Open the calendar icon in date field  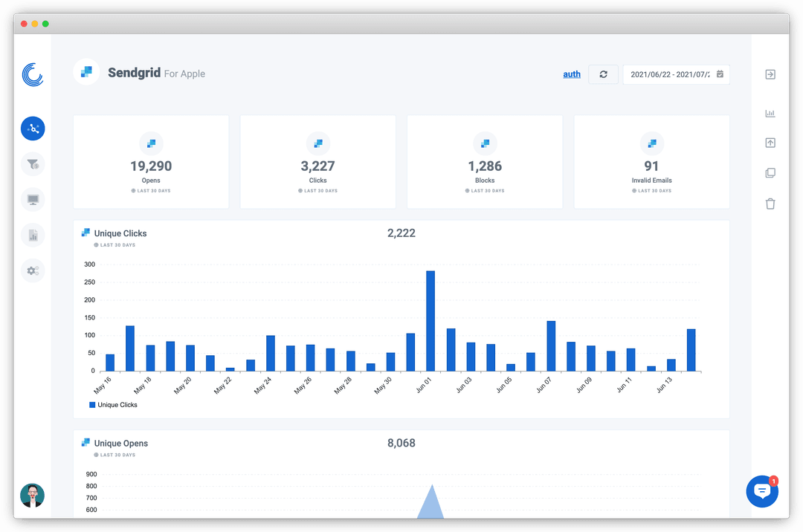(x=720, y=74)
